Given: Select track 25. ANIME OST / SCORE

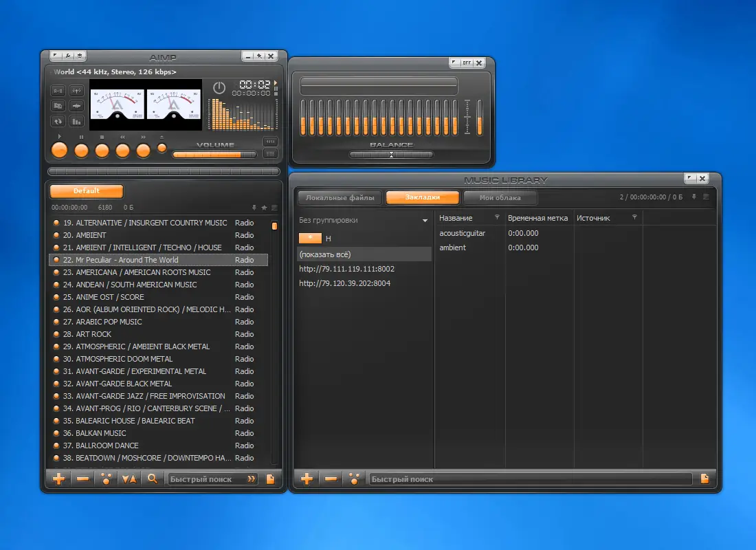Looking at the screenshot, I should pyautogui.click(x=159, y=297).
